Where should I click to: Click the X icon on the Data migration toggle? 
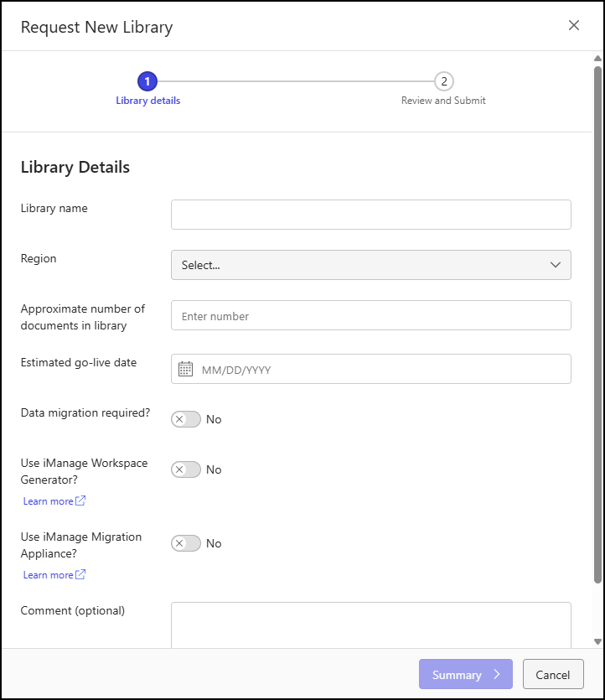click(x=181, y=419)
